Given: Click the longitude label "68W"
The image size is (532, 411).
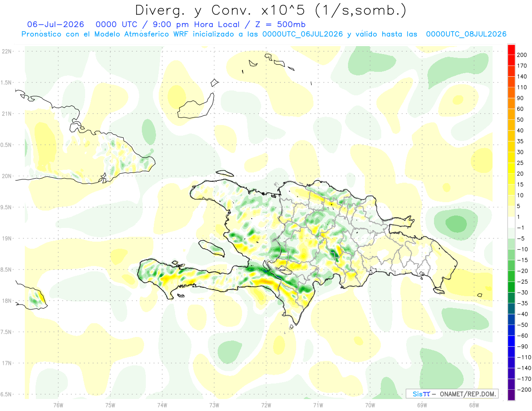Looking at the screenshot, I should click(x=473, y=405).
